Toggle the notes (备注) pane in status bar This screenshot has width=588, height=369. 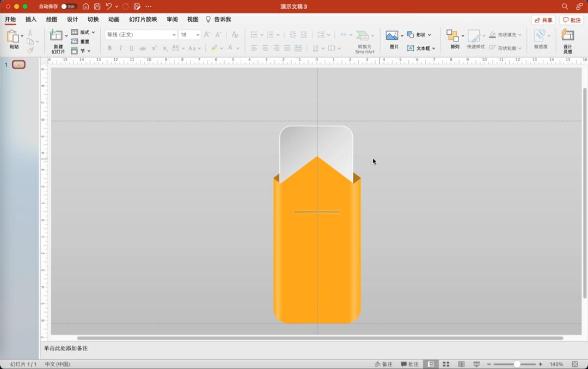pos(384,364)
